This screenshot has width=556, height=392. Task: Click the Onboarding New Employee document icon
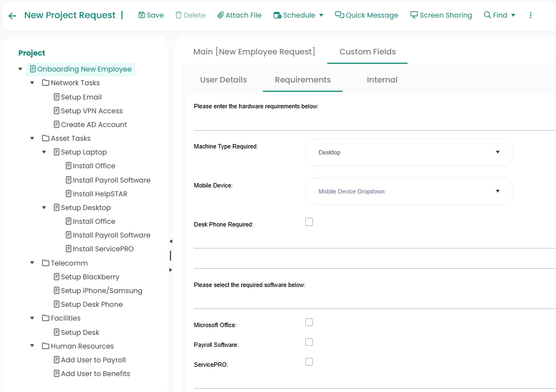click(32, 69)
